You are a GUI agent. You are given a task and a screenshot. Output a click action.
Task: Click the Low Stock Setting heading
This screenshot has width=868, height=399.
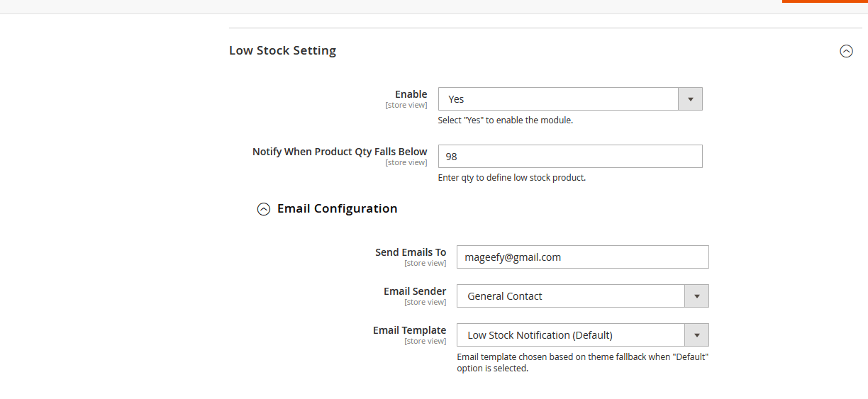coord(282,51)
